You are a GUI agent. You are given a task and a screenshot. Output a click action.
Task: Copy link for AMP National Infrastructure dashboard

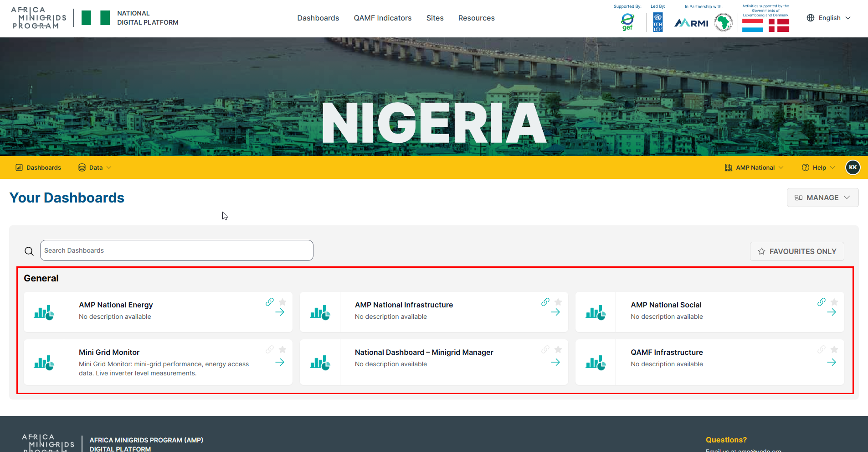point(545,302)
